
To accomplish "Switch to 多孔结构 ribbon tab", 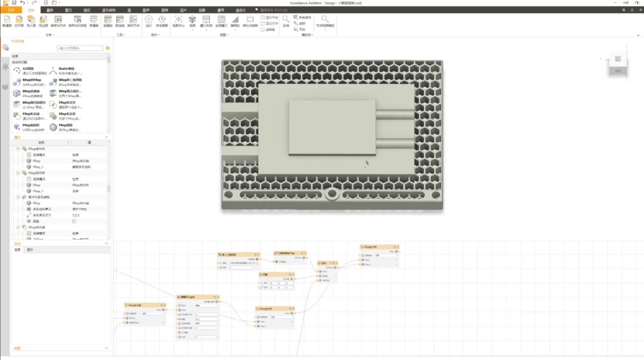I will [x=109, y=10].
